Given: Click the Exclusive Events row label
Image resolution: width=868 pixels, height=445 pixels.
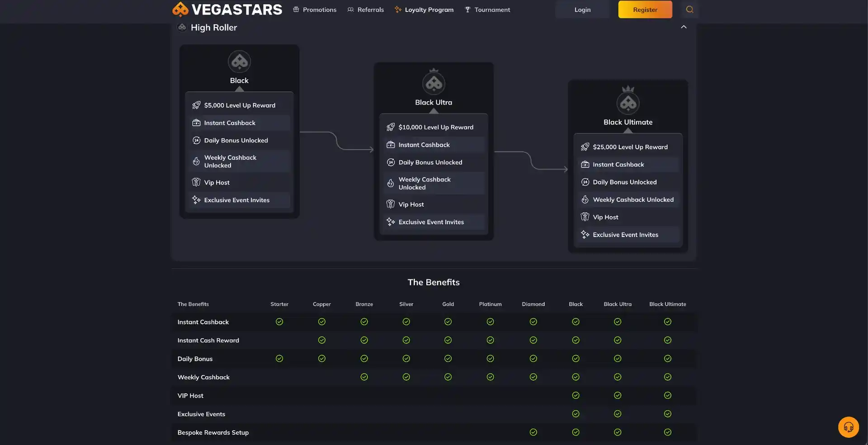Looking at the screenshot, I should click(201, 414).
